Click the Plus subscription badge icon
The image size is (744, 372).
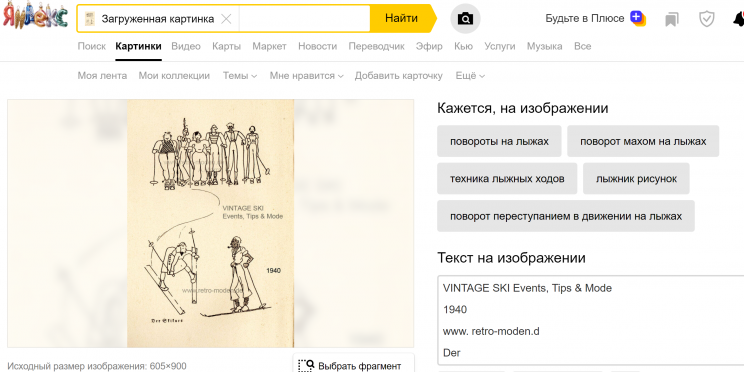click(x=638, y=18)
